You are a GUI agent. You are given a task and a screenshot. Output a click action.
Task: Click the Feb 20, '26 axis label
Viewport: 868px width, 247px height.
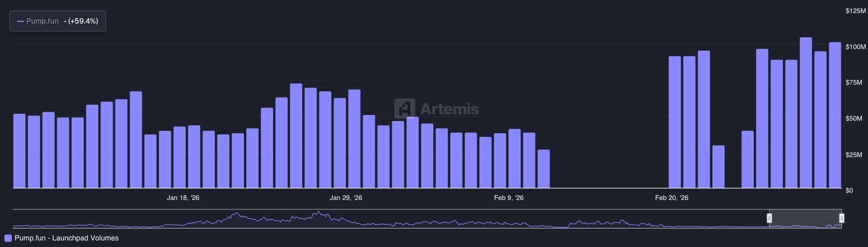(x=671, y=198)
